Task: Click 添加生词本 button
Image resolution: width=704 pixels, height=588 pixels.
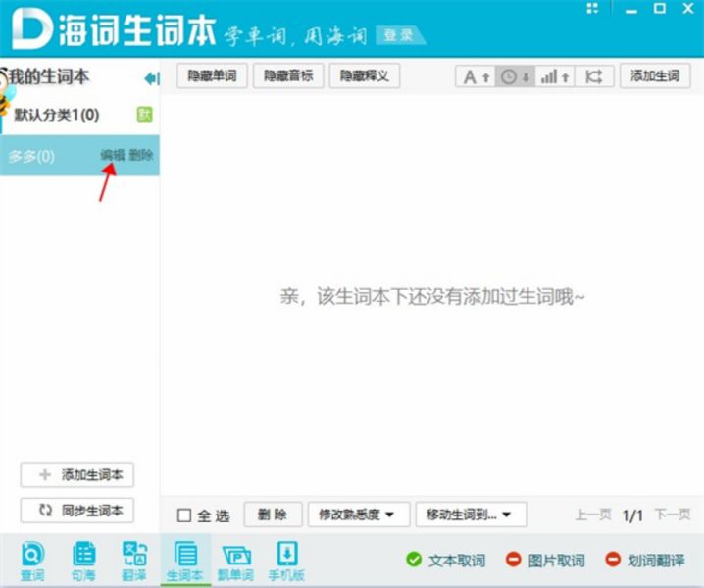Action: click(x=77, y=474)
